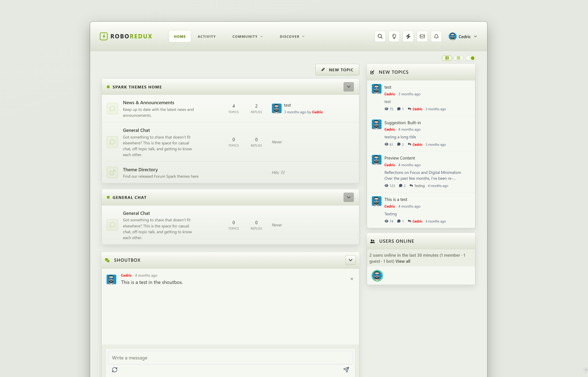This screenshot has height=377, width=588.
Task: Click Cedric link in News & Announcements last post
Action: pos(317,112)
